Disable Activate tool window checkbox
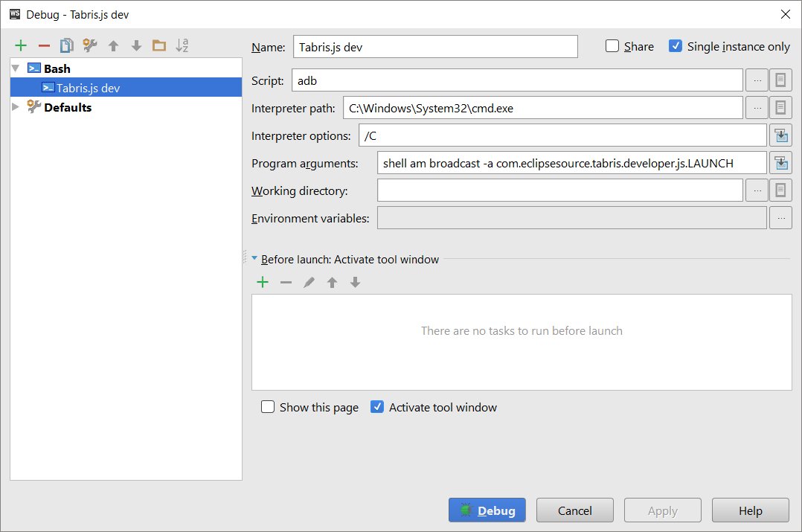This screenshot has height=532, width=802. click(x=377, y=407)
